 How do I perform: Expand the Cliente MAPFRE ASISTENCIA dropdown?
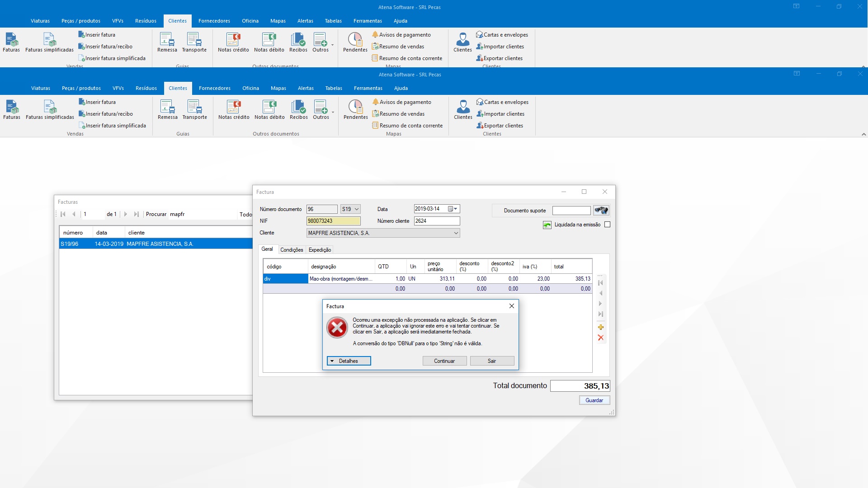(x=456, y=233)
